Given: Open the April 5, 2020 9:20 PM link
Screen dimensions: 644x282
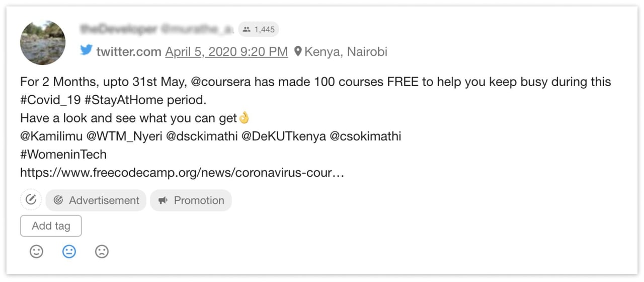Looking at the screenshot, I should 226,51.
